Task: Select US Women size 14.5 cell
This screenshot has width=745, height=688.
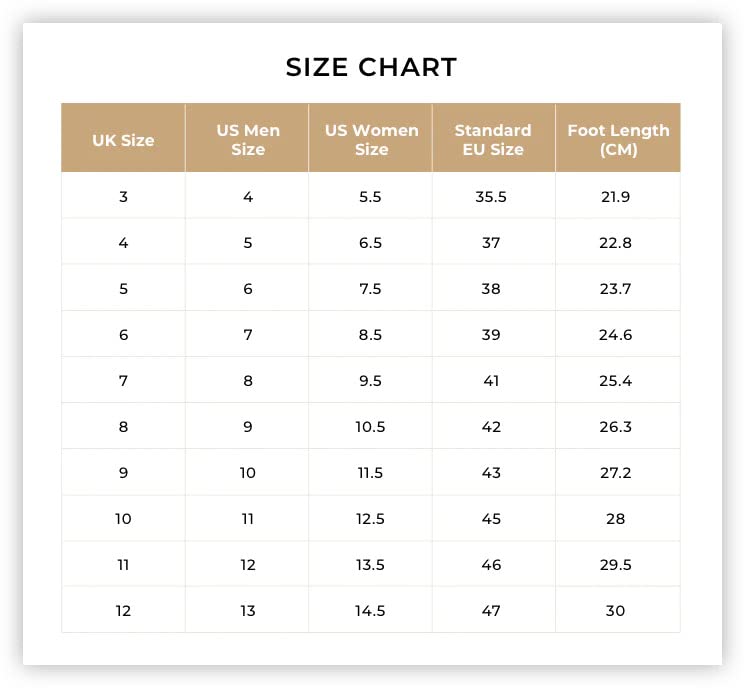Action: tap(371, 610)
